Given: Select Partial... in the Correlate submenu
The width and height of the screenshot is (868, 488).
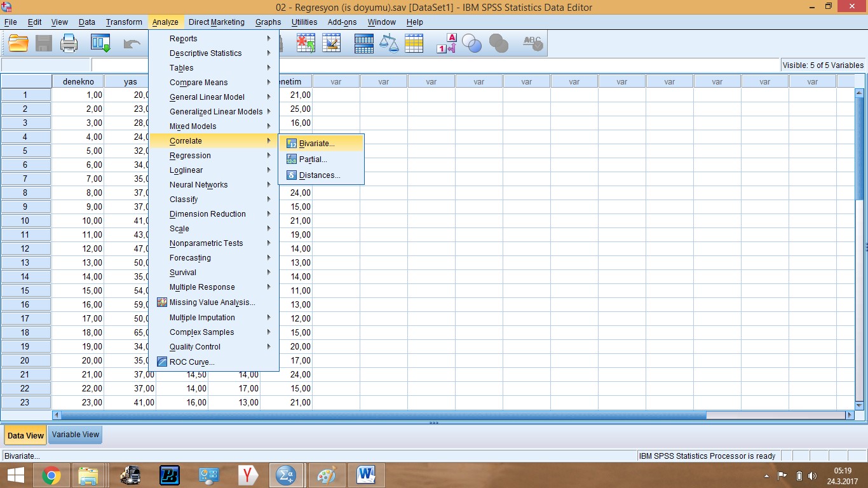Looking at the screenshot, I should click(321, 159).
